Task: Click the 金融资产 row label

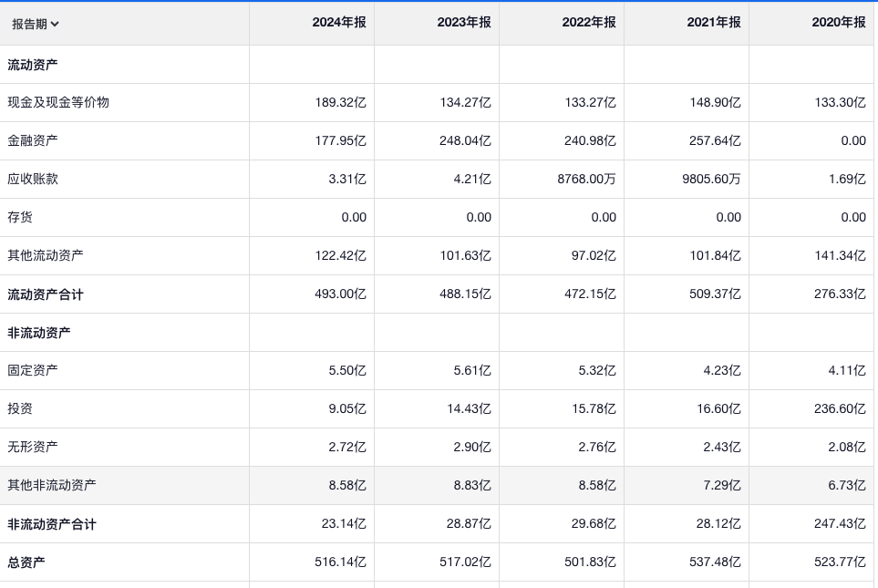Action: [33, 140]
